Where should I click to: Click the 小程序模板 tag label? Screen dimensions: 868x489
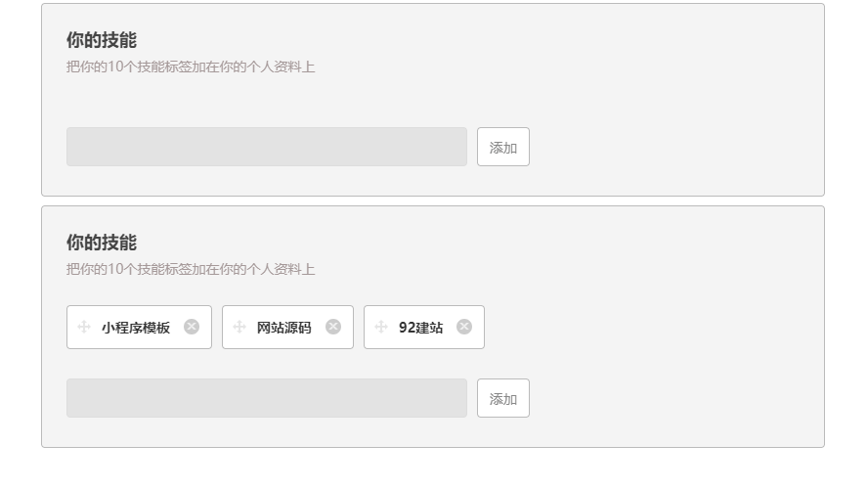(x=136, y=328)
